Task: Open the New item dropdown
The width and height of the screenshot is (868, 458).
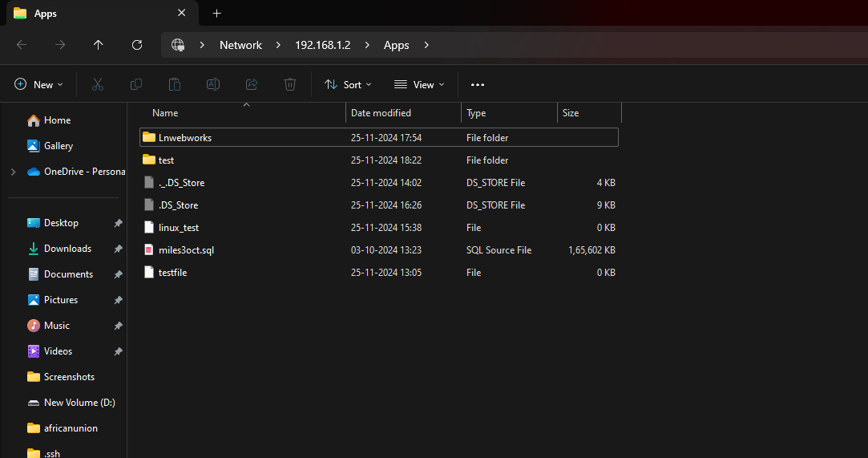Action: click(x=38, y=84)
